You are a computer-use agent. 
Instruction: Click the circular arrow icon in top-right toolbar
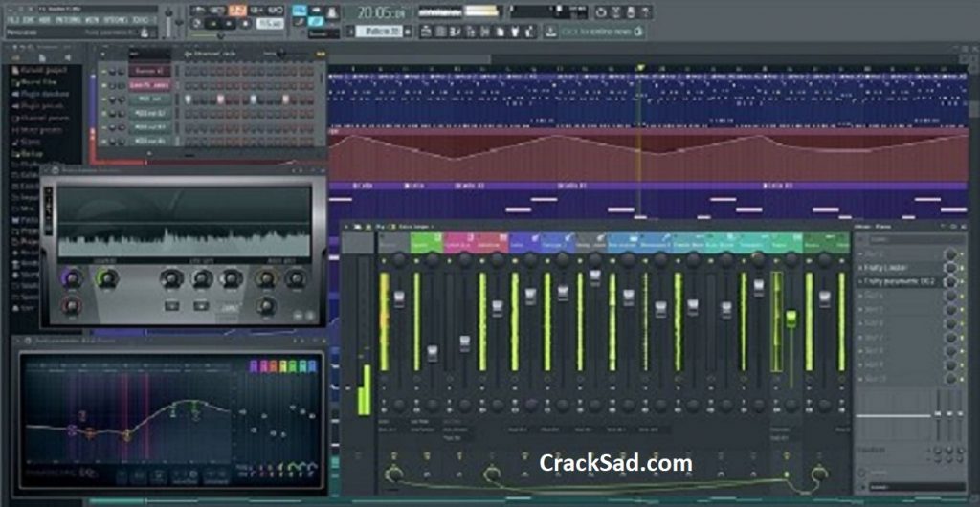pyautogui.click(x=600, y=12)
